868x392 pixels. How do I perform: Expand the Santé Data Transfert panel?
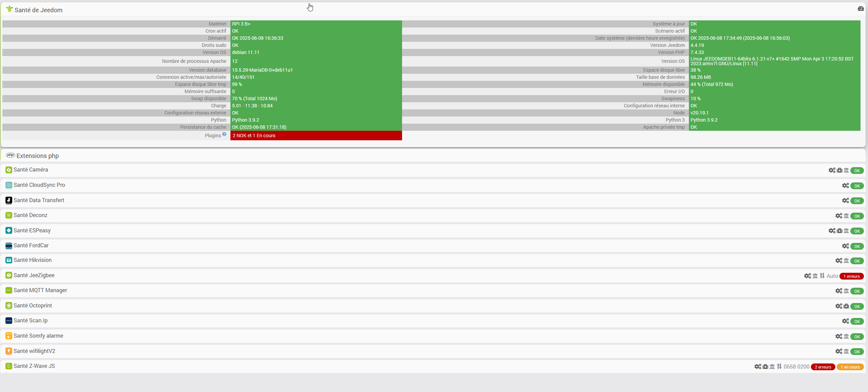(433, 200)
